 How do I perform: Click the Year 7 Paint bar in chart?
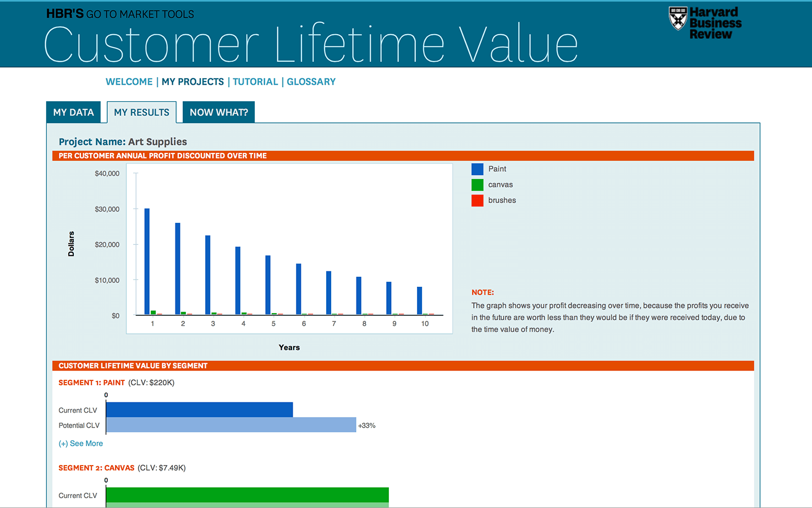pos(329,293)
